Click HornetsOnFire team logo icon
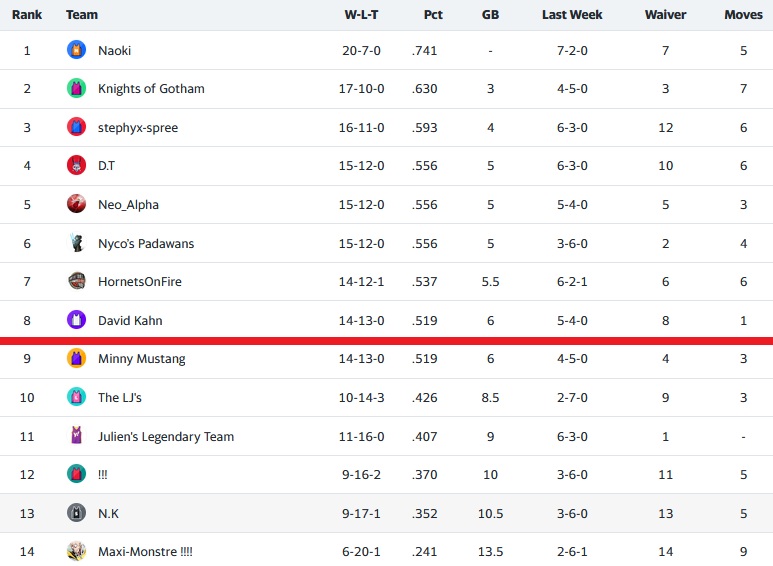Image resolution: width=773 pixels, height=566 pixels. (76, 281)
